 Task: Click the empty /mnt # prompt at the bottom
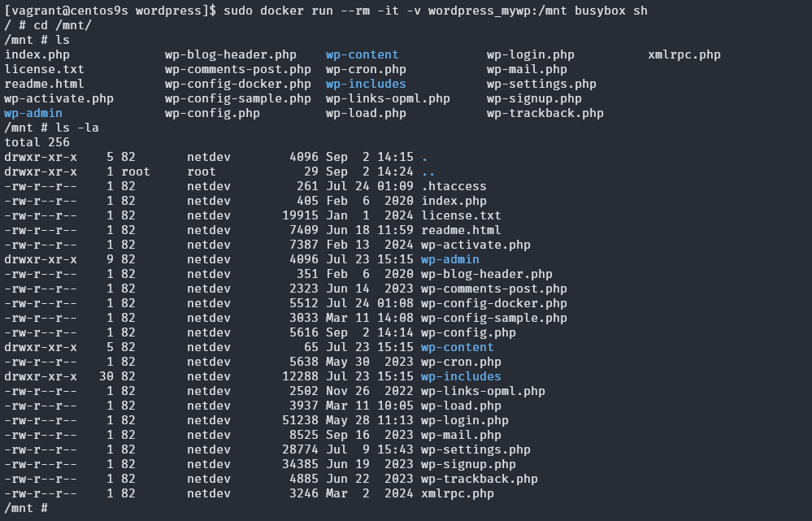coord(26,508)
